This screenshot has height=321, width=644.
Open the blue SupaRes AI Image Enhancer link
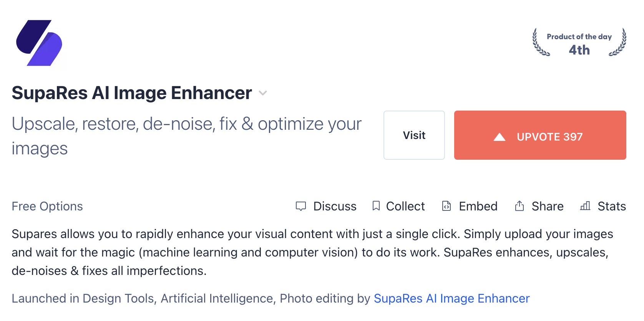point(451,298)
